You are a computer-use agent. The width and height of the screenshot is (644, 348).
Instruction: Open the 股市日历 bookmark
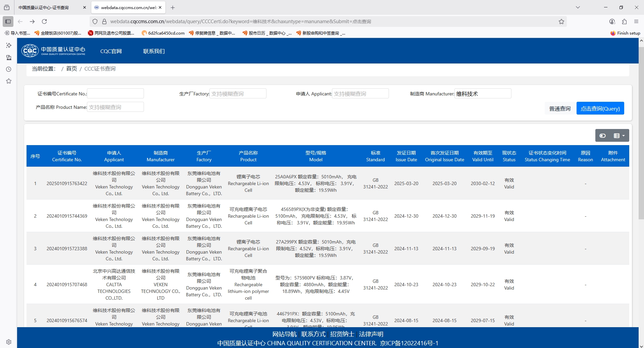tap(267, 33)
